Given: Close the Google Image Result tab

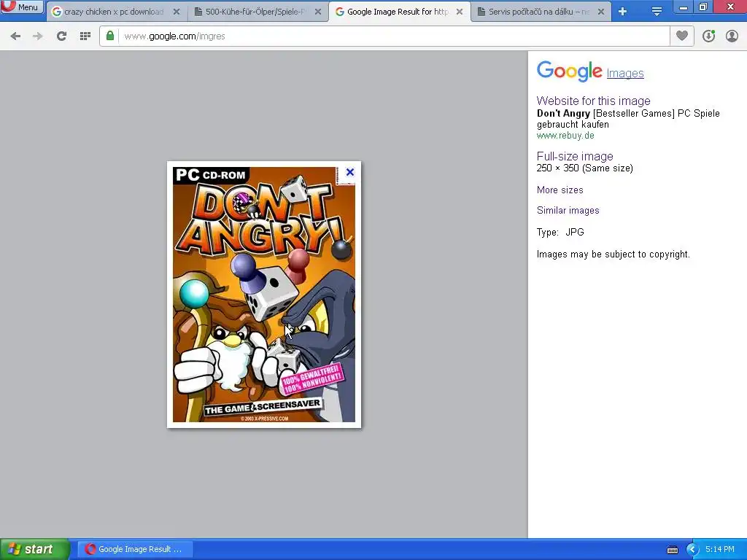Looking at the screenshot, I should click(460, 12).
